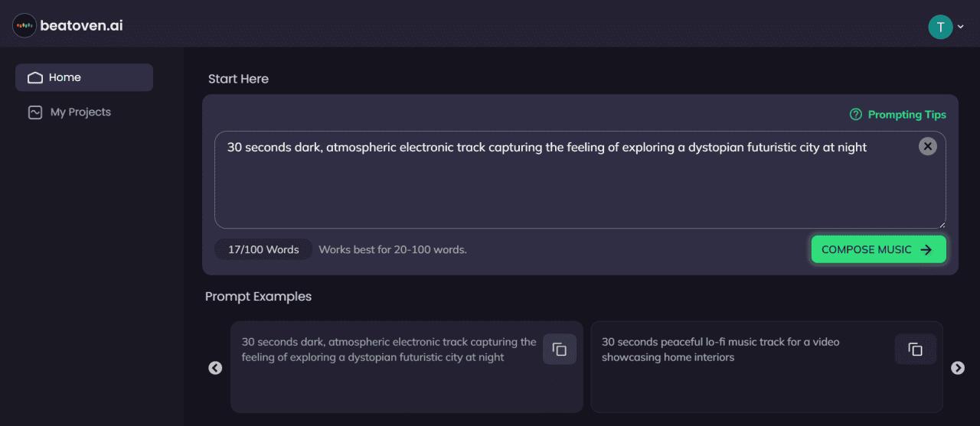
Task: Open the Prompting Tips link
Action: (906, 115)
